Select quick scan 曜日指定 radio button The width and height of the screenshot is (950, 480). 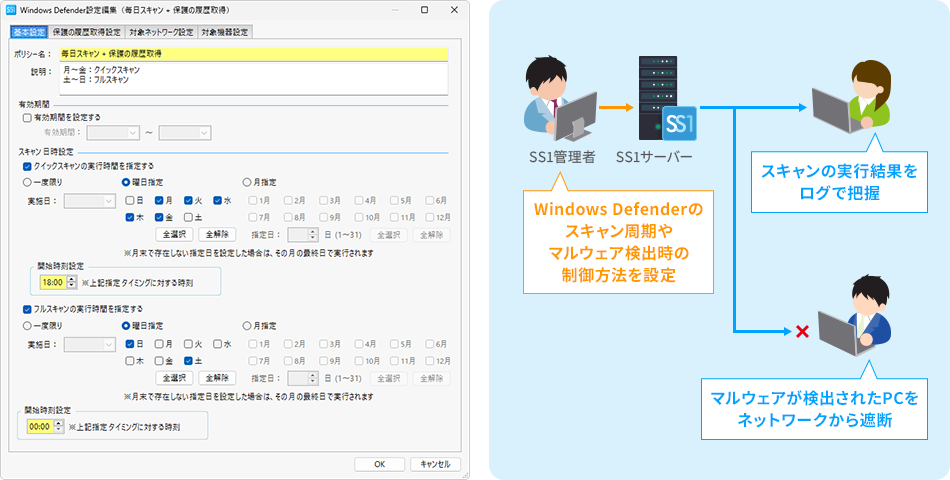pos(126,182)
